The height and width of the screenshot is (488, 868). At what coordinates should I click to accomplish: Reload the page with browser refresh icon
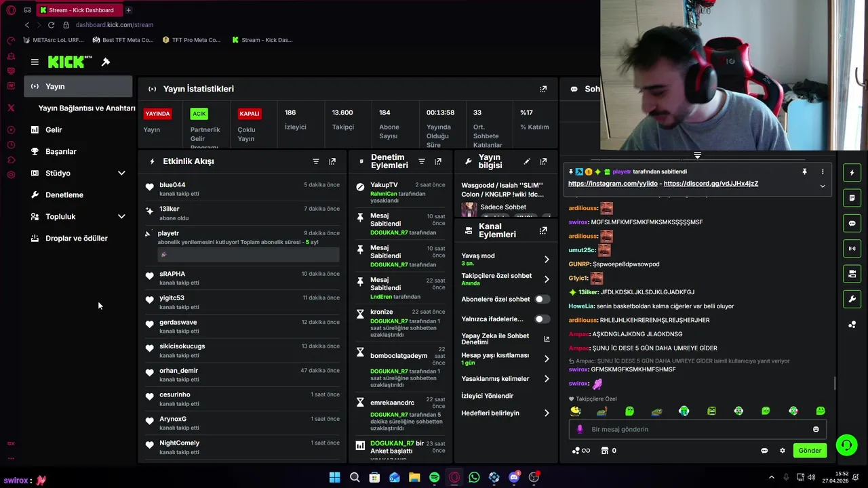point(51,25)
